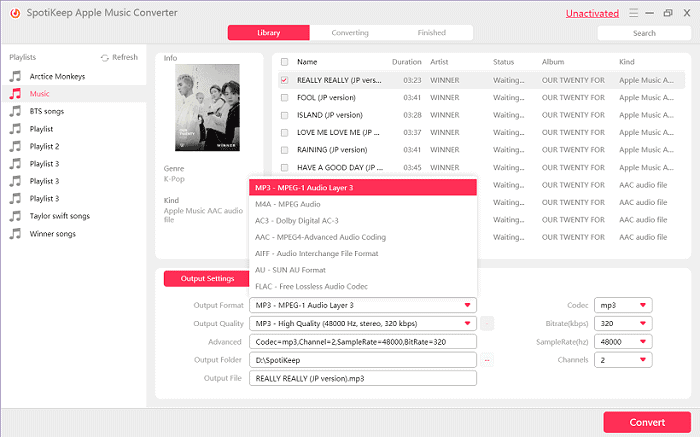This screenshot has width=700, height=437.
Task: Check the FOOL (JP version) checkbox
Action: pyautogui.click(x=284, y=98)
